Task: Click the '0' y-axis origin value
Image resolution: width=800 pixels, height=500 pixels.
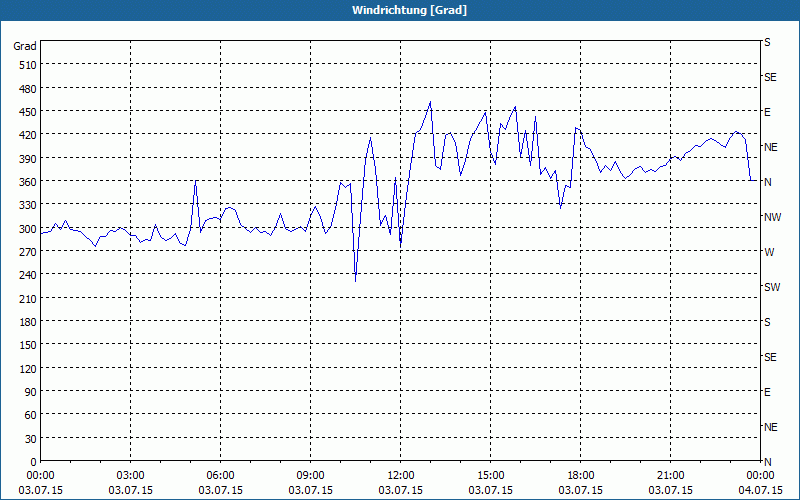Action: (x=34, y=462)
